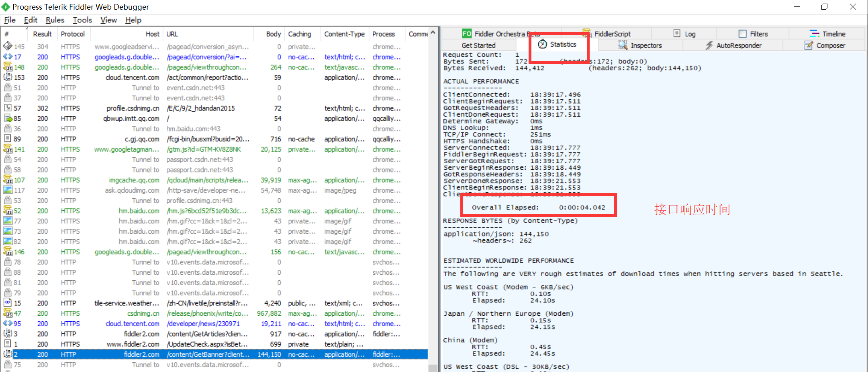Sort sessions by Content-Type column
868x372 pixels.
344,34
